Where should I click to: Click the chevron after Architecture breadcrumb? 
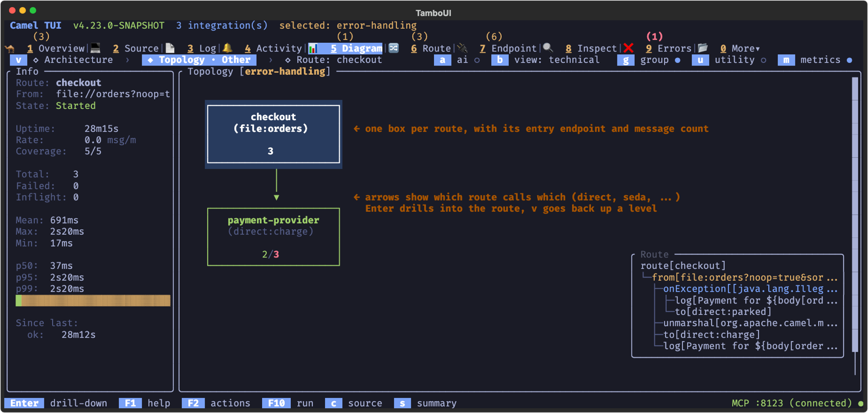point(127,60)
